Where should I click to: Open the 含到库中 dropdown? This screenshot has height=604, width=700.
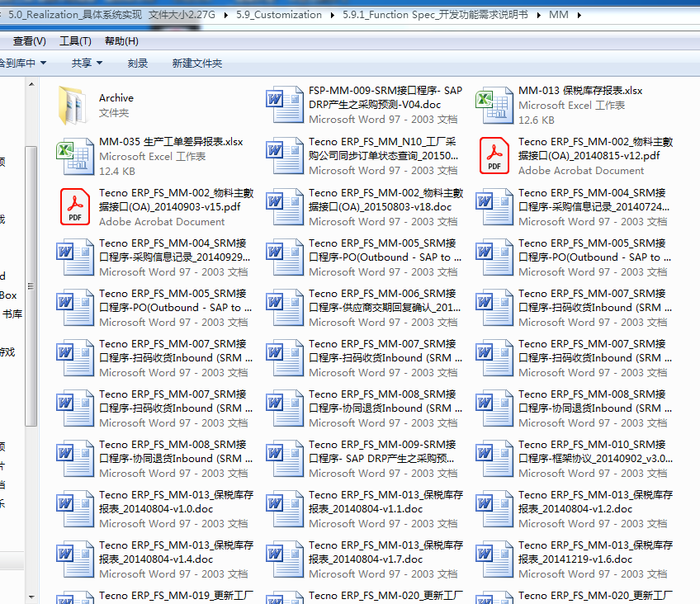23,64
